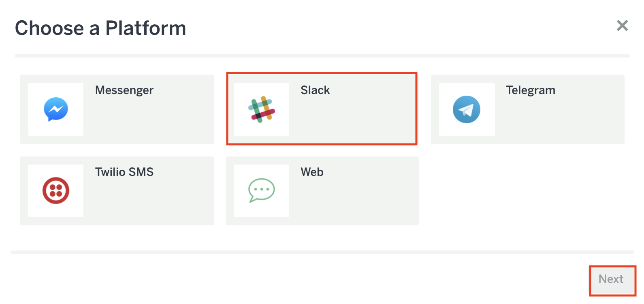Click the "Twilio SMS" text label
This screenshot has width=644, height=304.
click(124, 172)
